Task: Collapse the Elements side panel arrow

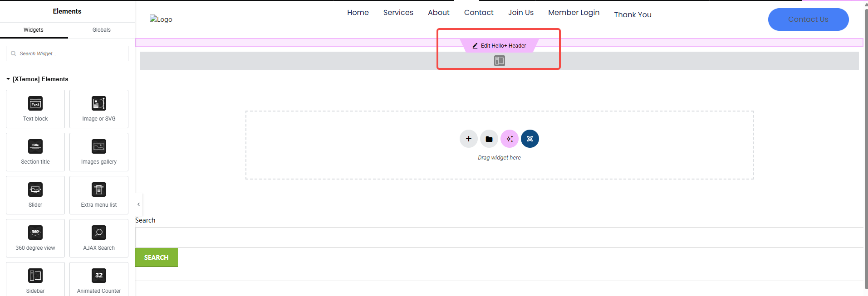Action: [x=138, y=204]
